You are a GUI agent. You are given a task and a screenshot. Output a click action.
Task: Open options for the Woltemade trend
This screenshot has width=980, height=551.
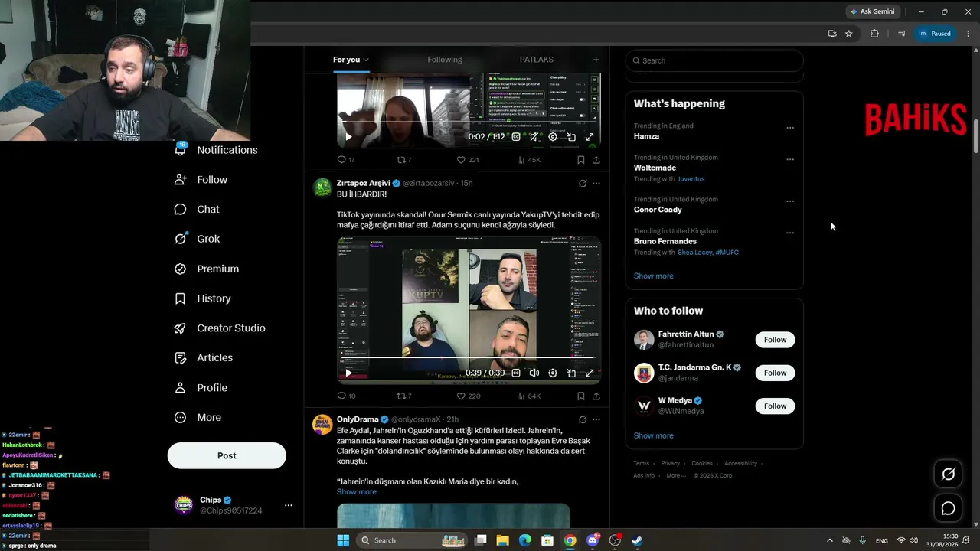790,159
